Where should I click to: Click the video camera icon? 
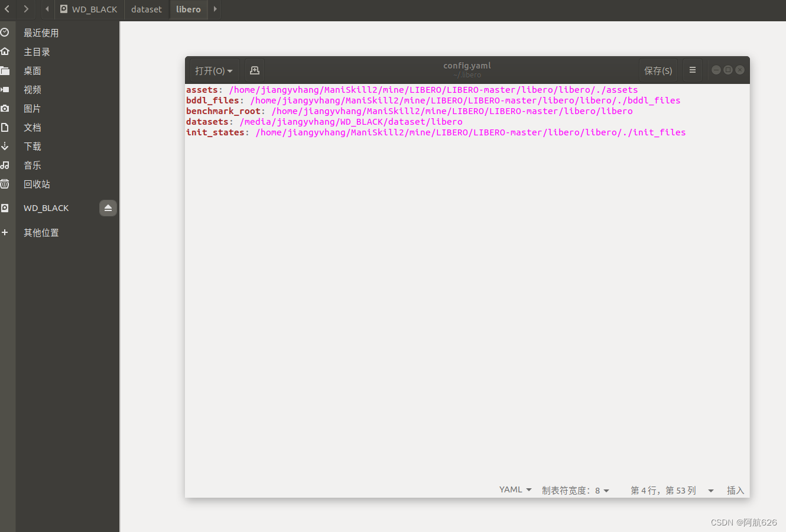(x=5, y=89)
